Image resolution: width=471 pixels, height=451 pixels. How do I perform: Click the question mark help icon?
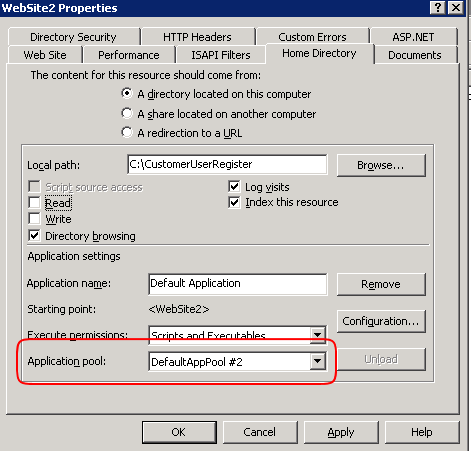(438, 7)
